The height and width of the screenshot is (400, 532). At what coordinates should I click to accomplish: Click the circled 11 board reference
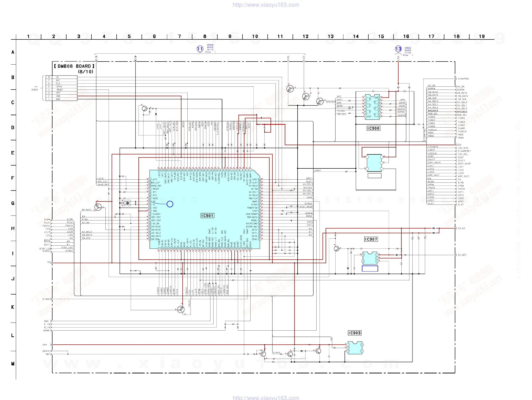(200, 49)
